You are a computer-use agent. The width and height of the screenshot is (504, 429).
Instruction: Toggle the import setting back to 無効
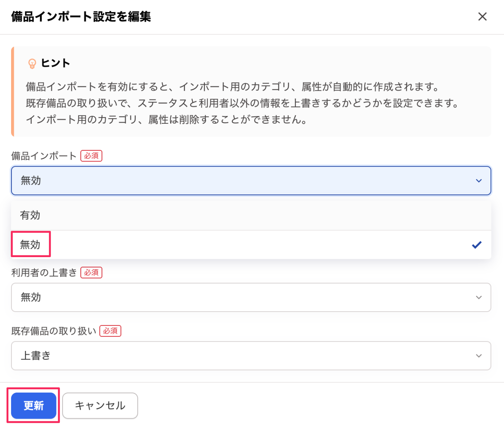(x=31, y=244)
